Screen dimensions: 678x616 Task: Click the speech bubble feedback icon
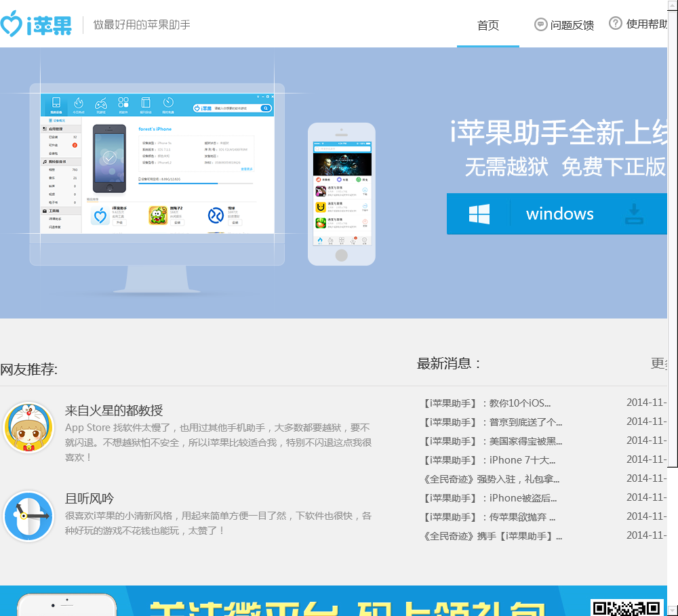tap(540, 24)
